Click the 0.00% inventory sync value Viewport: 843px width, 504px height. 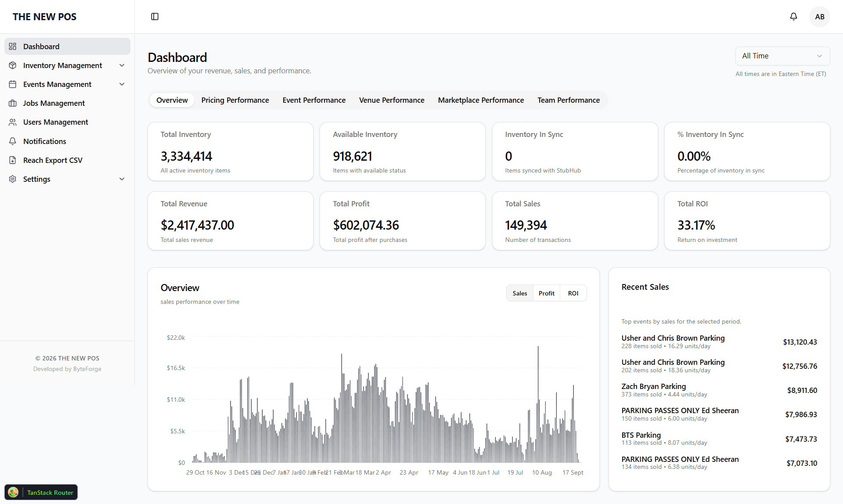[694, 156]
